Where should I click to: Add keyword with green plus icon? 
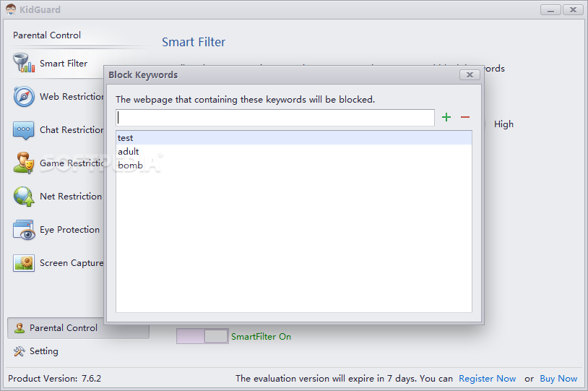(446, 117)
